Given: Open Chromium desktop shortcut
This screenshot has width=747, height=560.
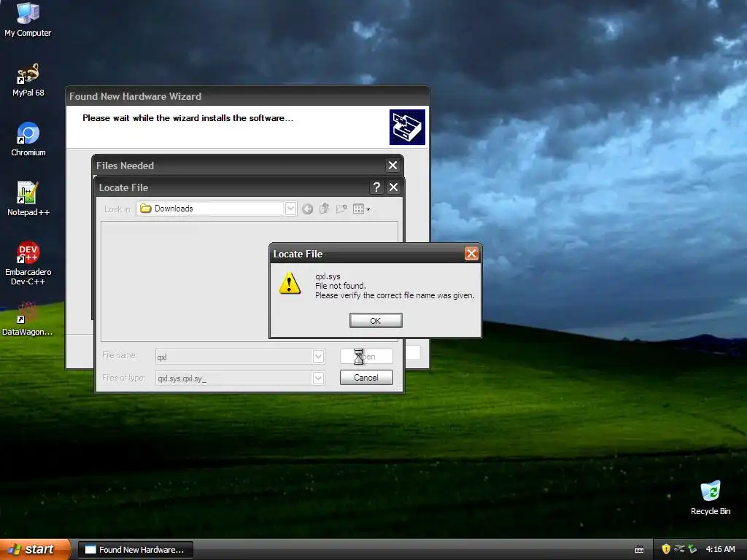Looking at the screenshot, I should pyautogui.click(x=28, y=139).
